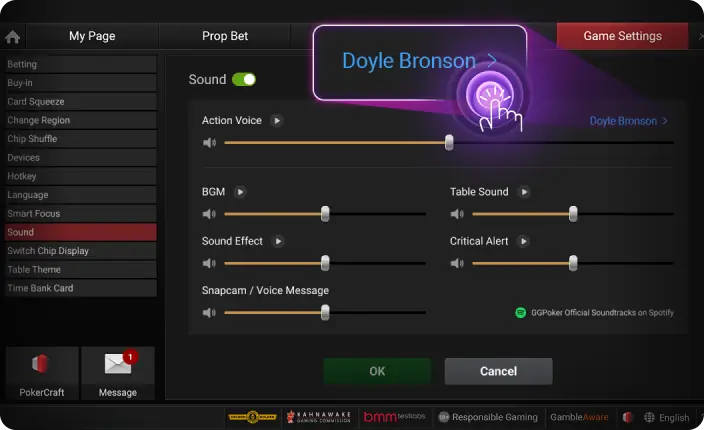
Task: Mute the Critical Alert speaker icon
Action: (x=457, y=263)
